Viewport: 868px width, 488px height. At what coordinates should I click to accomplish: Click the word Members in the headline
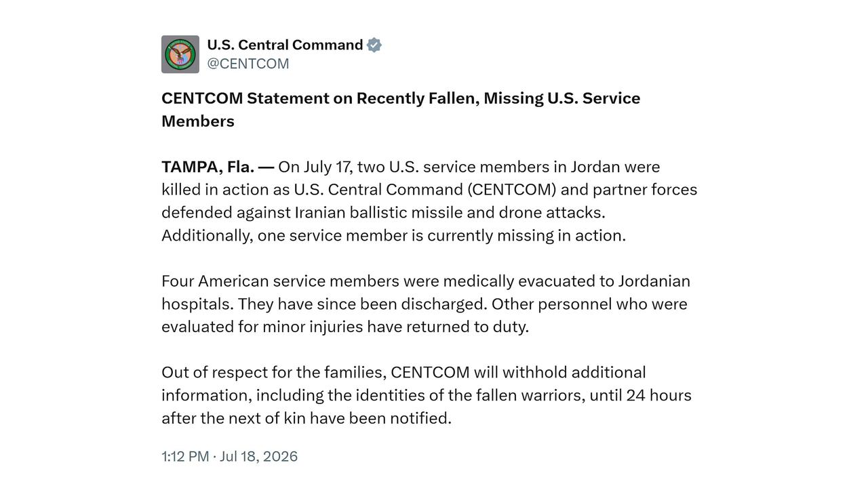click(198, 121)
